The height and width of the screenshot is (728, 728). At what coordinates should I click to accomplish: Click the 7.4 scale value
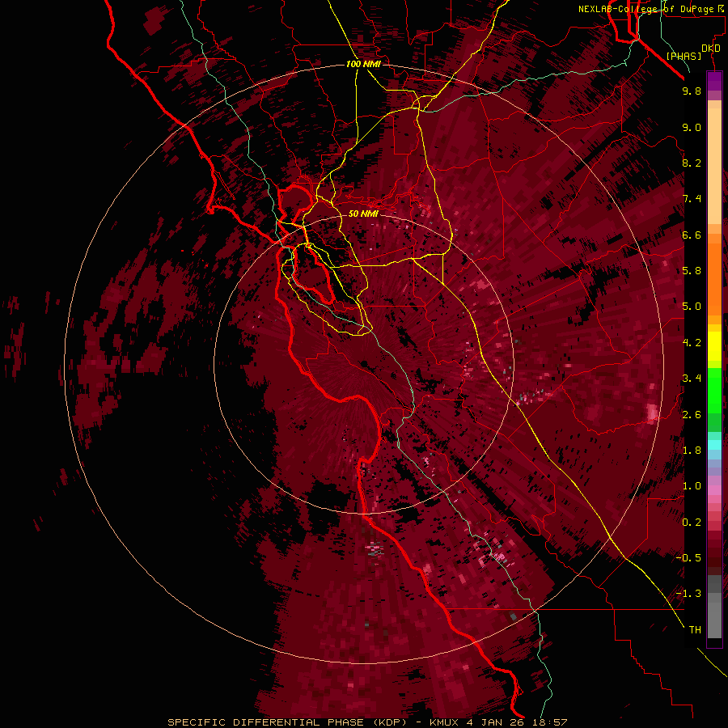(692, 199)
